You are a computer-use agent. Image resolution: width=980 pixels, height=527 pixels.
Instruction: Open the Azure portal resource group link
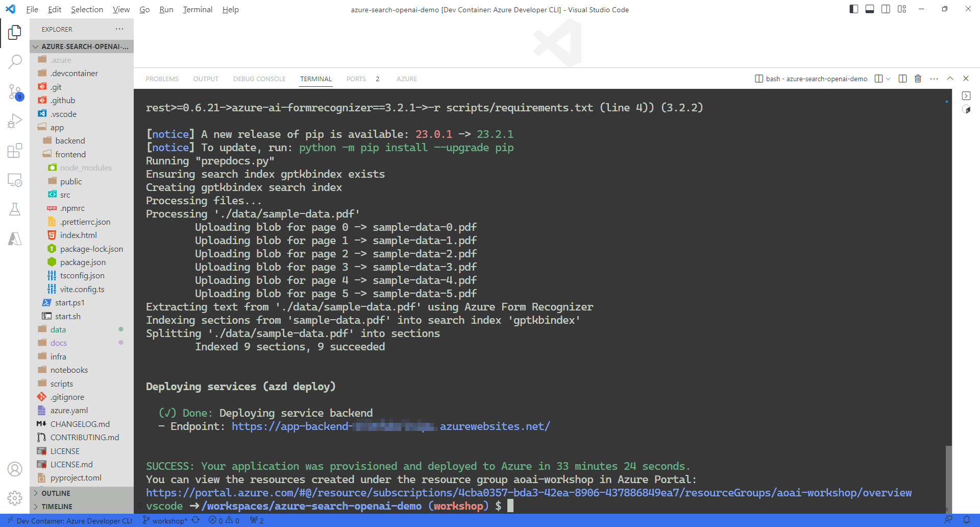click(528, 493)
